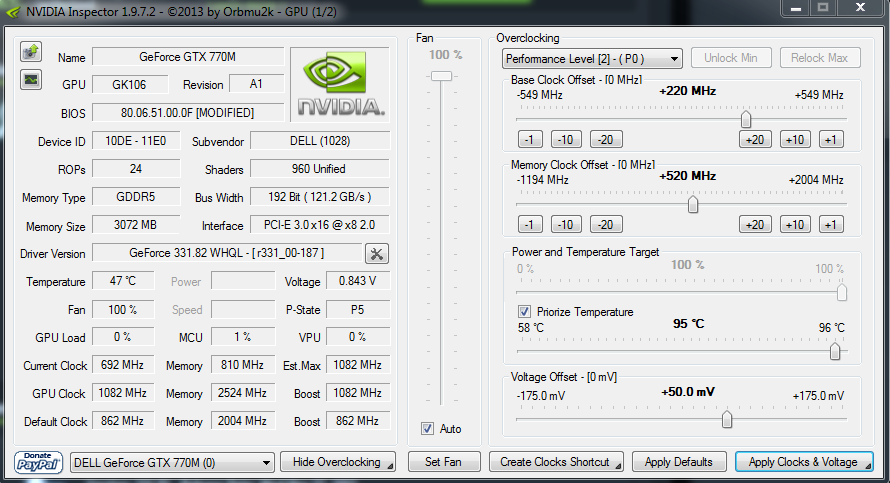Click Create Clocks Shortcut button
890x483 pixels.
click(x=556, y=462)
